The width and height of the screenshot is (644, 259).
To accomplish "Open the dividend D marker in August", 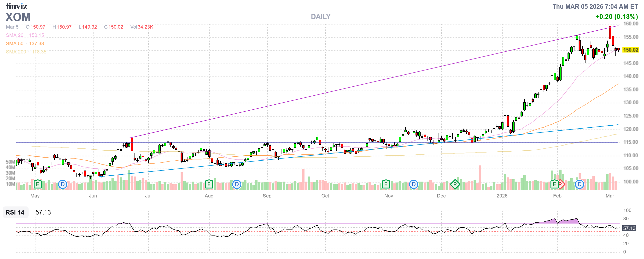I will [x=237, y=185].
